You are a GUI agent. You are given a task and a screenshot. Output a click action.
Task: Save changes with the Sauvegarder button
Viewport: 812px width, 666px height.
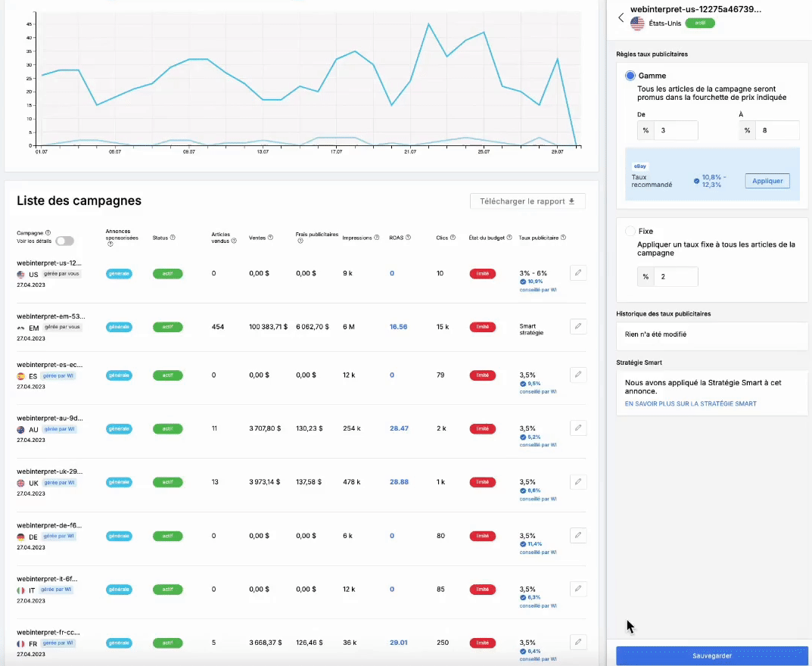(x=712, y=655)
